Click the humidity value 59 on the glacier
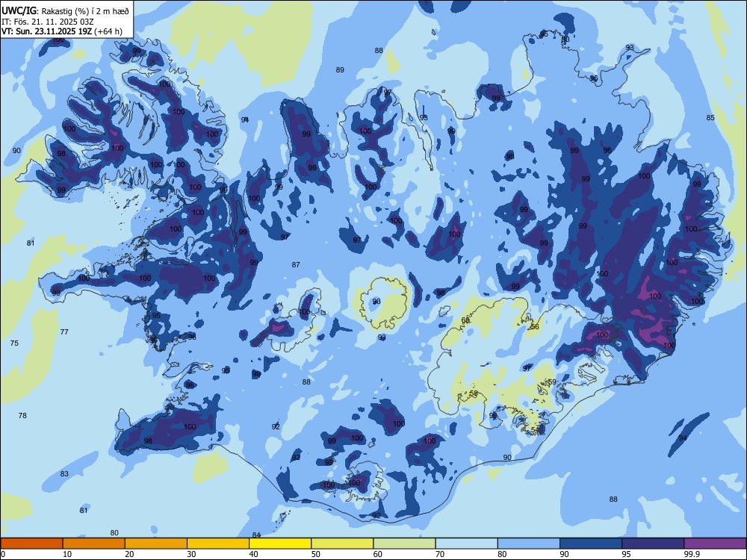 coord(552,382)
